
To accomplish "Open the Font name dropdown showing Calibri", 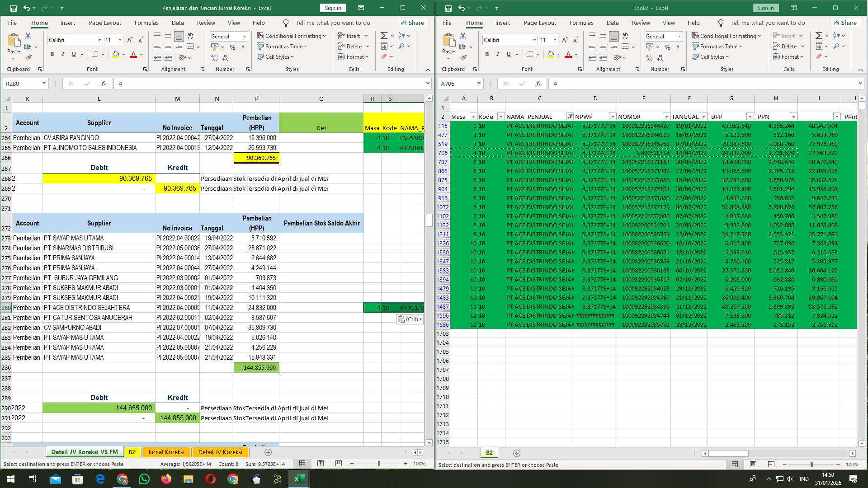I will click(100, 40).
